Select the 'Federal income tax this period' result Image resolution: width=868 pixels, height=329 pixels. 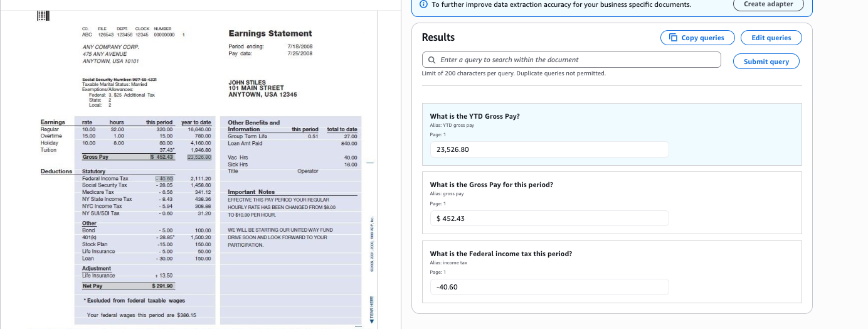[x=500, y=254]
